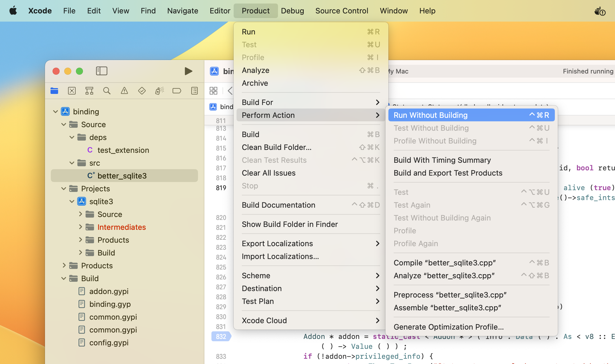Expand the Intermediates folder
Viewport: 615px width, 364px height.
click(80, 227)
